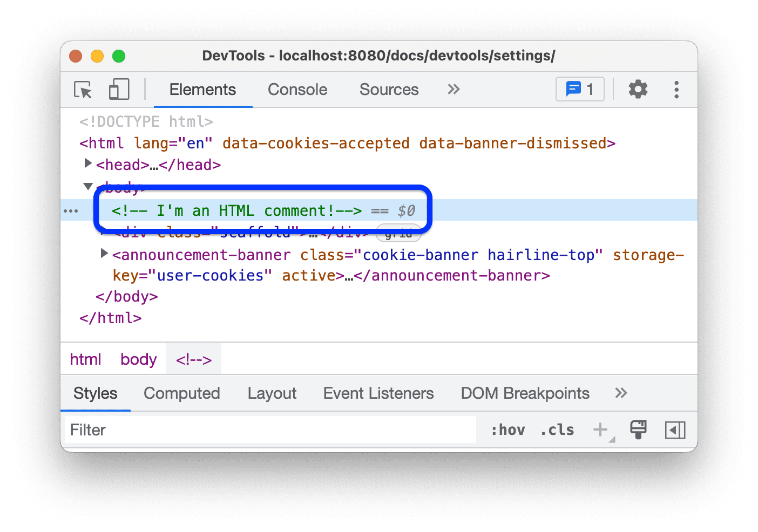Viewport: 758px width, 532px height.
Task: Select body in the breadcrumb bar
Action: (138, 359)
